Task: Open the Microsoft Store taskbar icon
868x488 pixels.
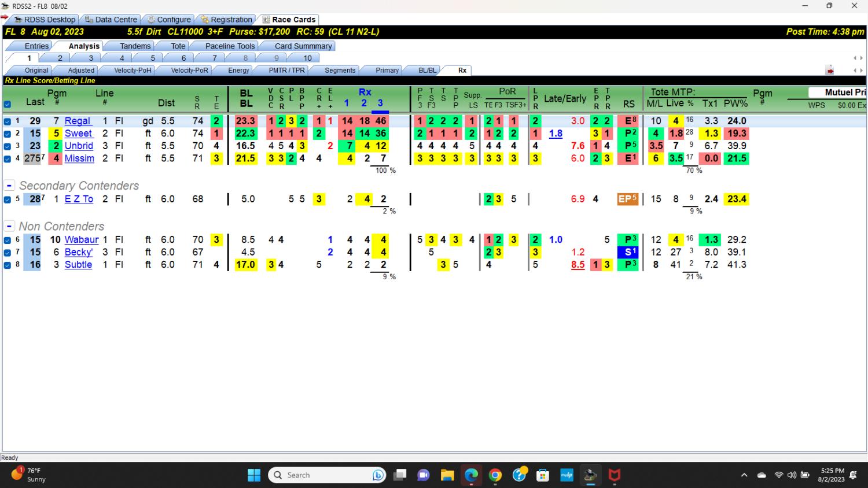Action: (x=543, y=475)
